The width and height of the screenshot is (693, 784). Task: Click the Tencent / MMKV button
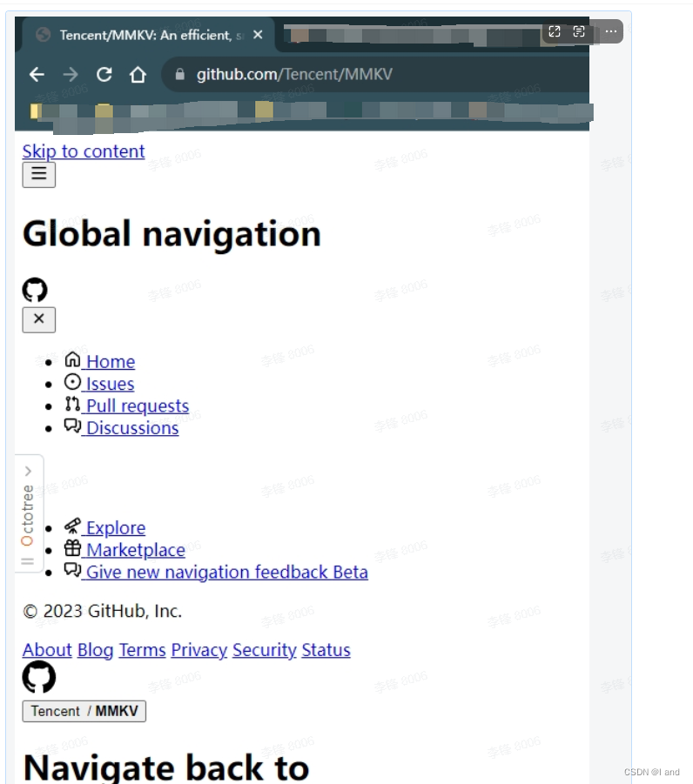tap(84, 711)
